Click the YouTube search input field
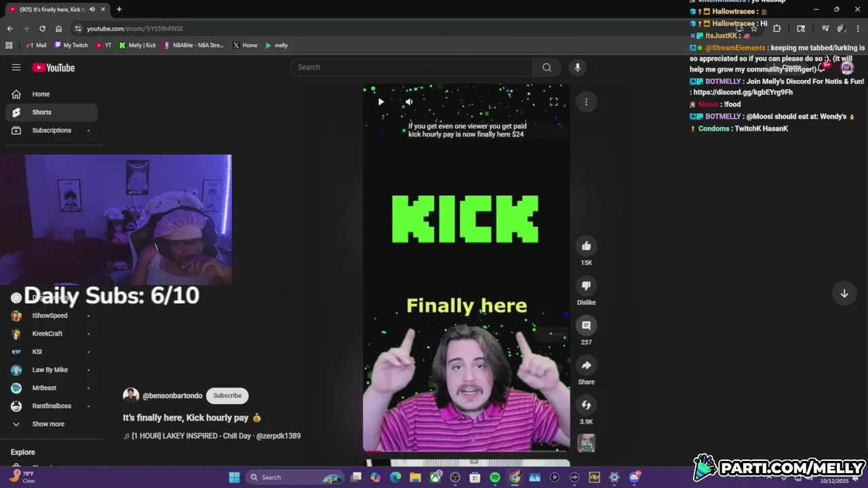The image size is (868, 488). pyautogui.click(x=412, y=67)
